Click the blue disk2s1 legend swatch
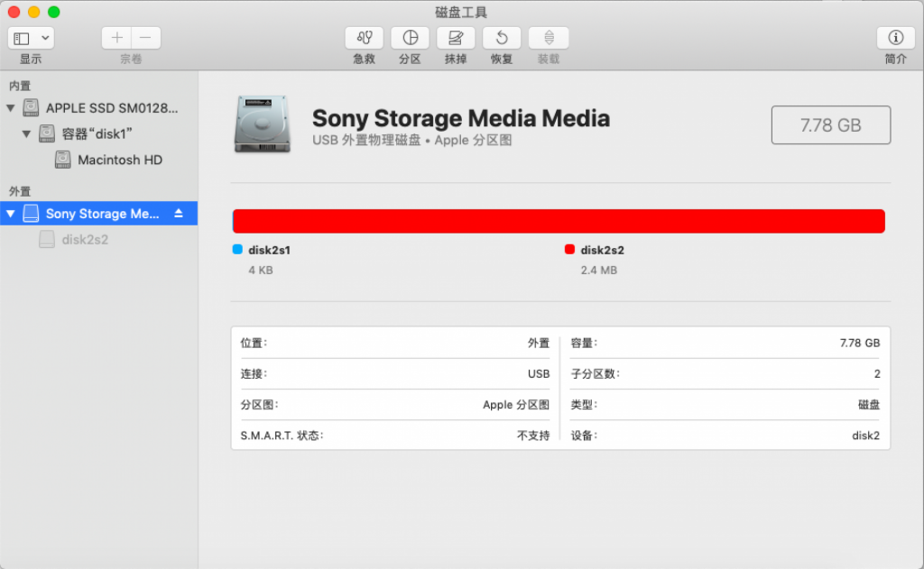This screenshot has height=569, width=924. coord(237,250)
